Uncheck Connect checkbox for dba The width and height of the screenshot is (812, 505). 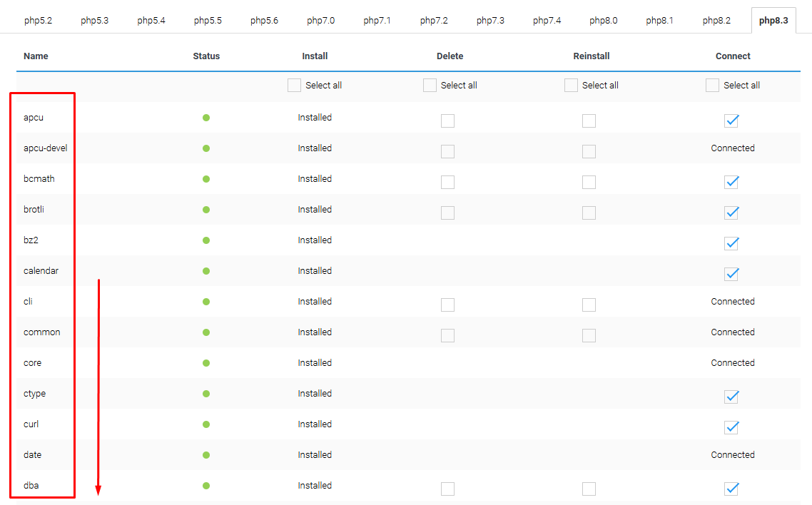(731, 489)
